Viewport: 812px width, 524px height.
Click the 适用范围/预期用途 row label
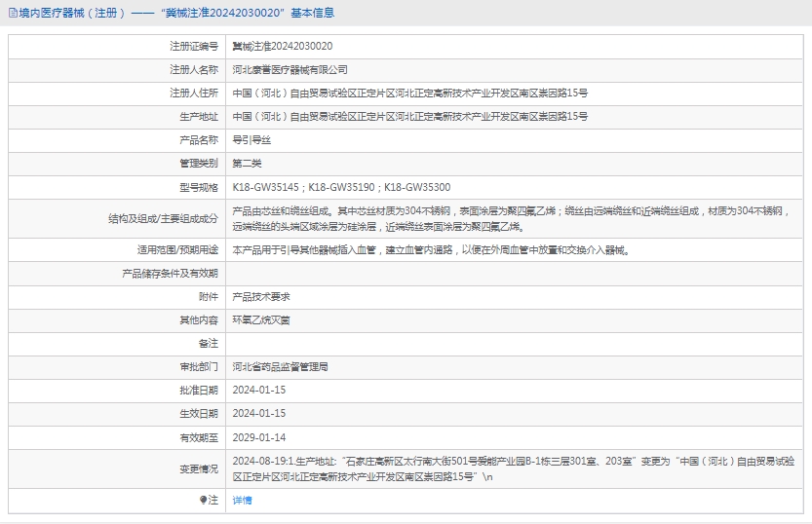coord(177,249)
